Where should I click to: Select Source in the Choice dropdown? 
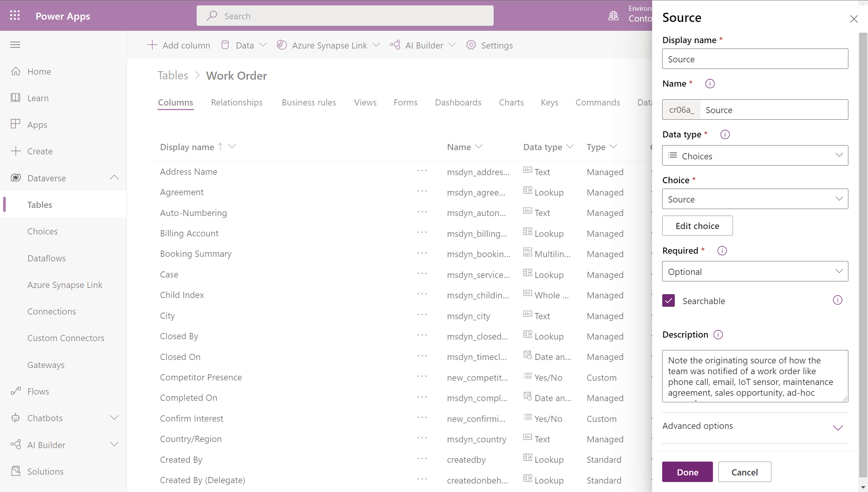755,199
